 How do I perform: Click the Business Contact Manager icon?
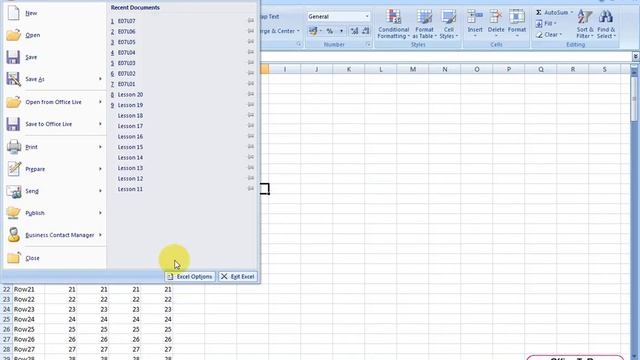point(14,235)
